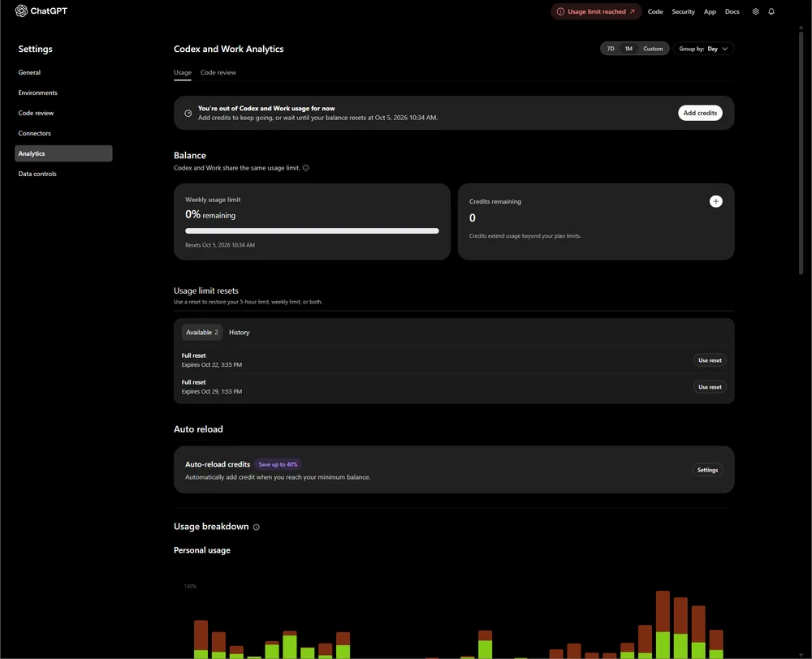Open General settings in sidebar
The image size is (812, 659).
coord(63,72)
